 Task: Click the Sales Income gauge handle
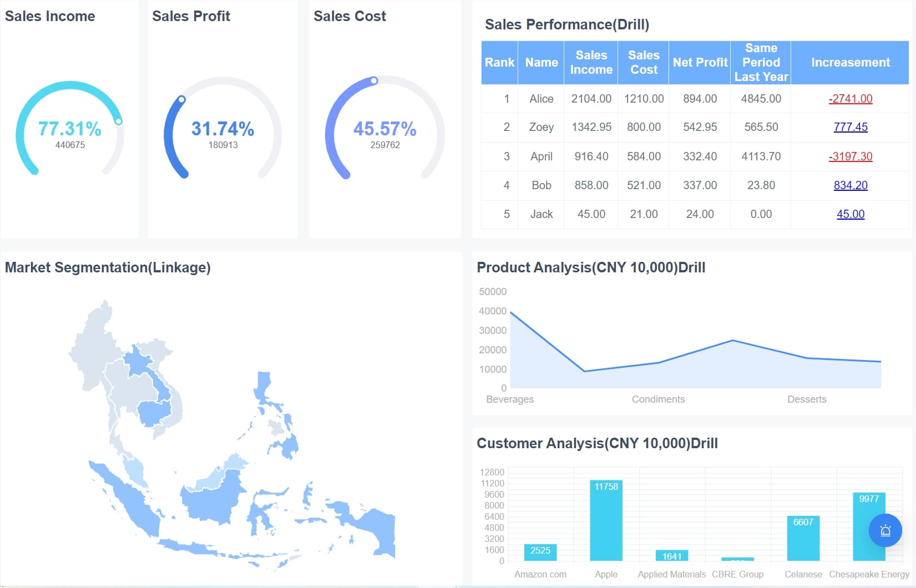pyautogui.click(x=118, y=121)
